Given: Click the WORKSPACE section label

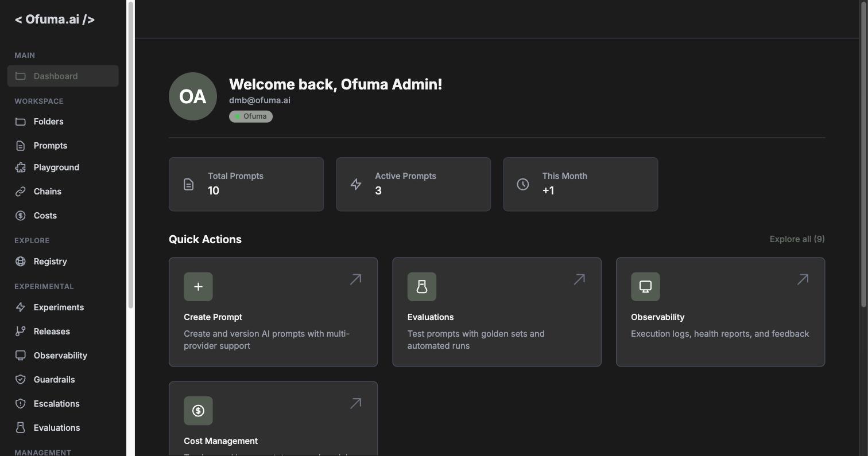Looking at the screenshot, I should point(39,101).
